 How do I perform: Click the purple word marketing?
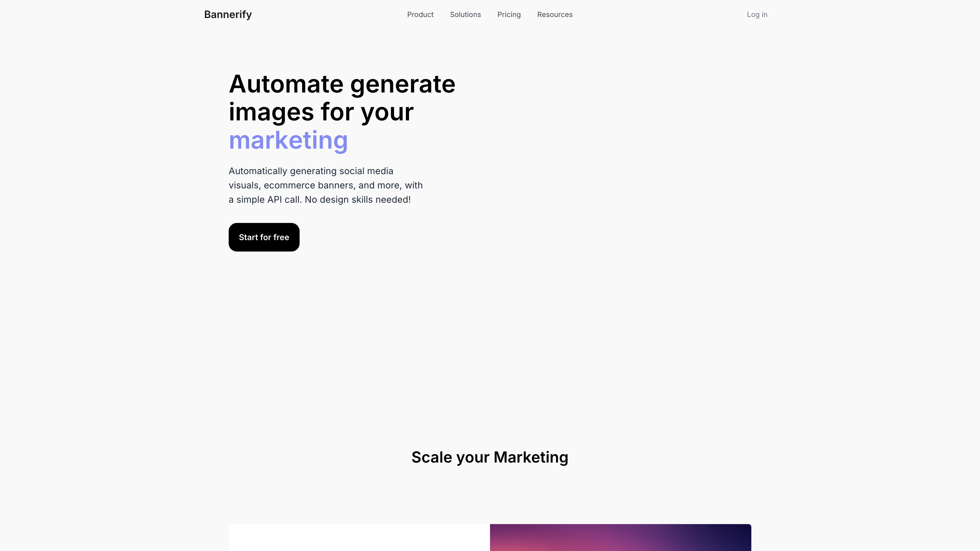point(288,140)
